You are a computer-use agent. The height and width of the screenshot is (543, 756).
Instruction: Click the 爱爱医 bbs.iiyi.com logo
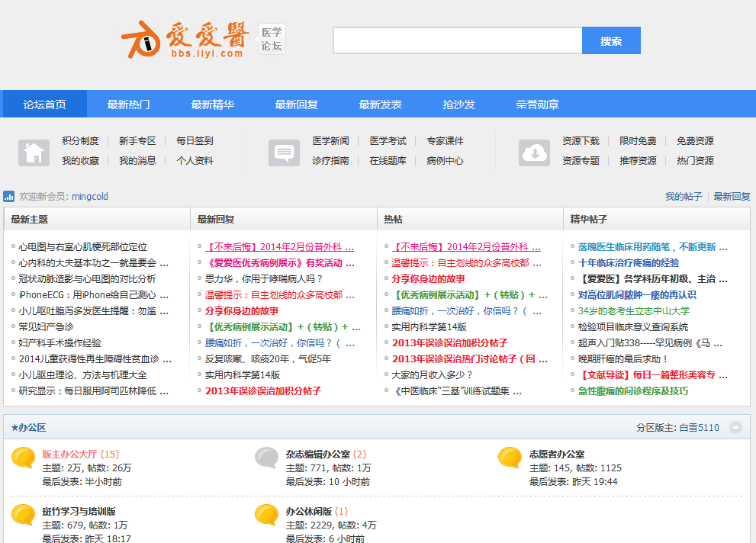pos(185,40)
